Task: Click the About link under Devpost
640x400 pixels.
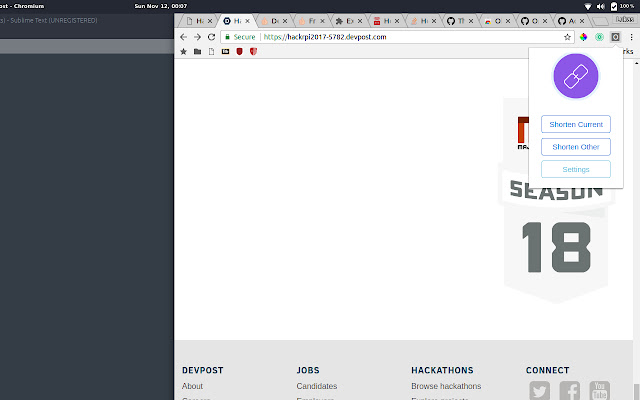Action: 192,386
